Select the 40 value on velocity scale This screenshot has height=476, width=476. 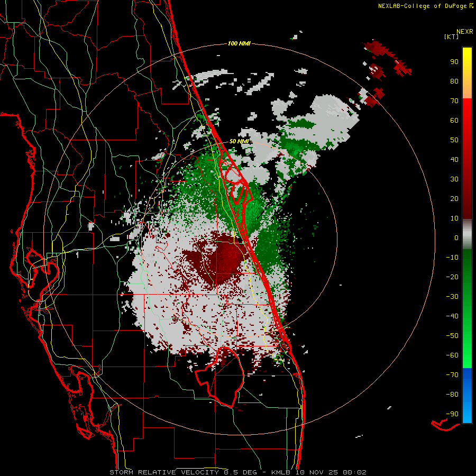pyautogui.click(x=454, y=160)
